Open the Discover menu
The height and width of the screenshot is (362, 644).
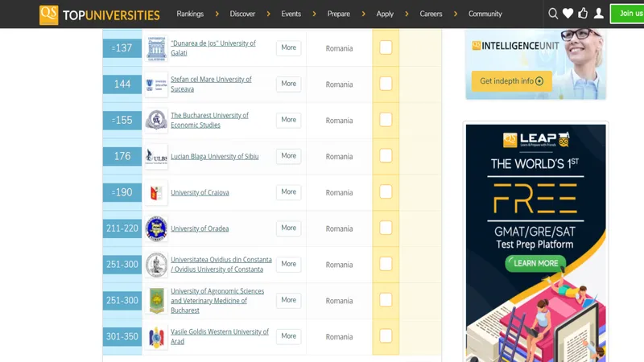242,14
